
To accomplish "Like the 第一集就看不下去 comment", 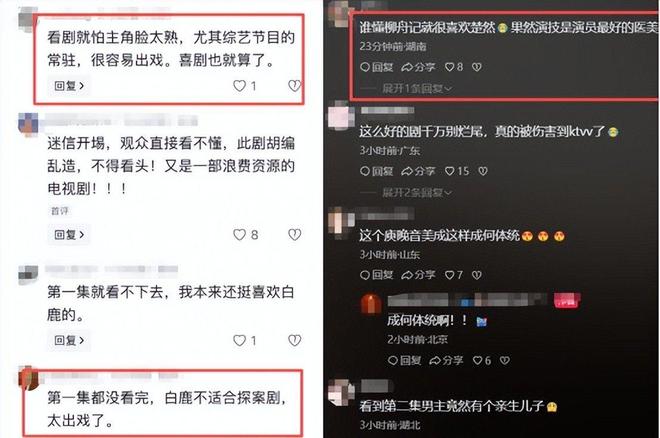I will click(245, 340).
